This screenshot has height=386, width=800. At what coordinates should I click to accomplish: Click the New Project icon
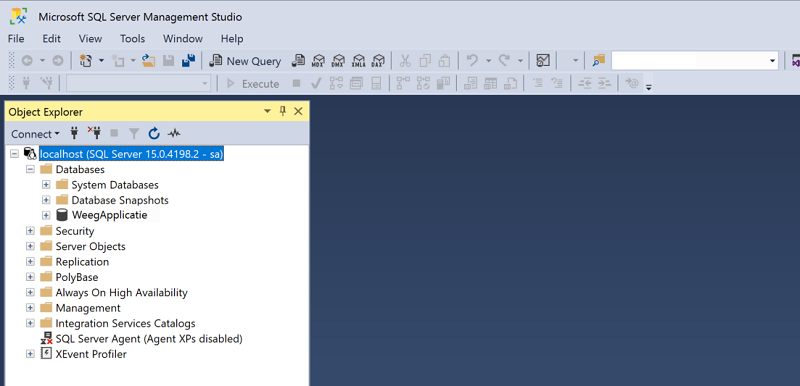[86, 61]
